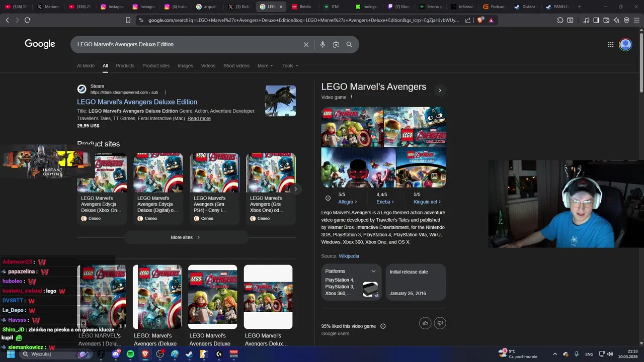
Task: Open Ceneo PS4 product card
Action: coord(214,189)
